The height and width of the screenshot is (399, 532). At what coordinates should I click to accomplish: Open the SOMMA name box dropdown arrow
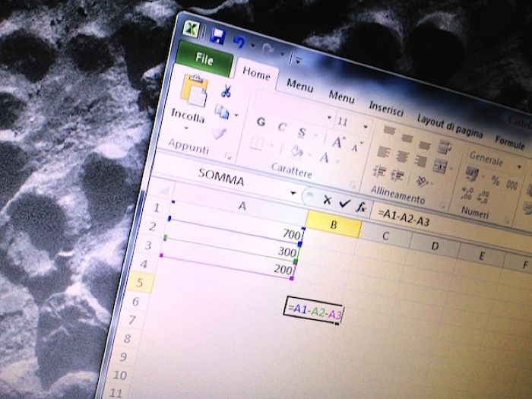293,193
